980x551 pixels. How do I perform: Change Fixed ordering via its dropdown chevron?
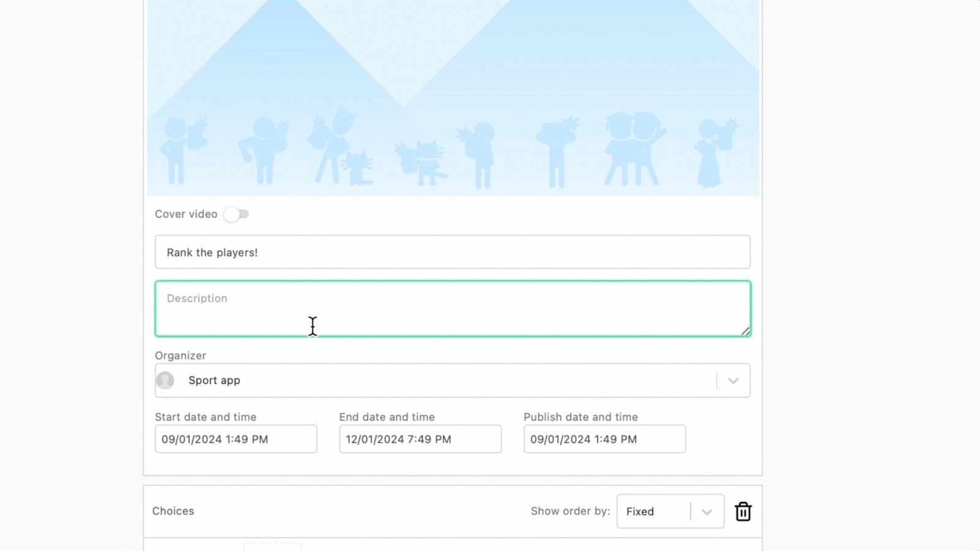click(x=706, y=511)
